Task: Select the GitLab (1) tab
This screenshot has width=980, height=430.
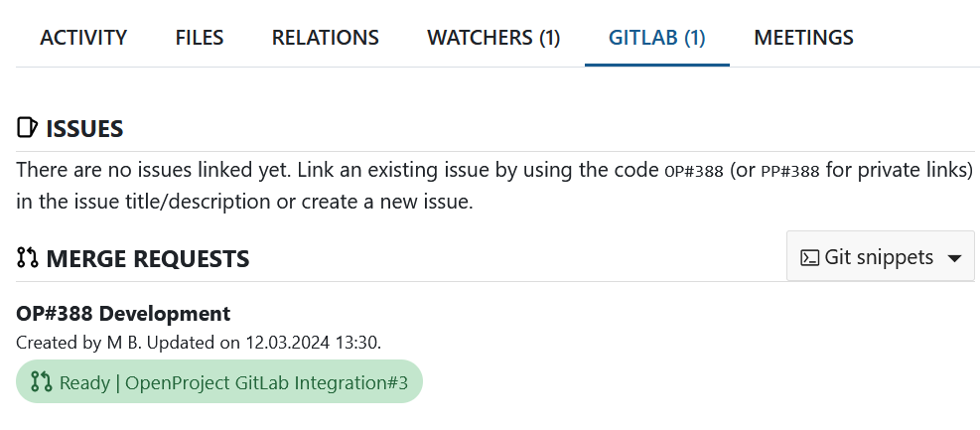Action: tap(657, 38)
